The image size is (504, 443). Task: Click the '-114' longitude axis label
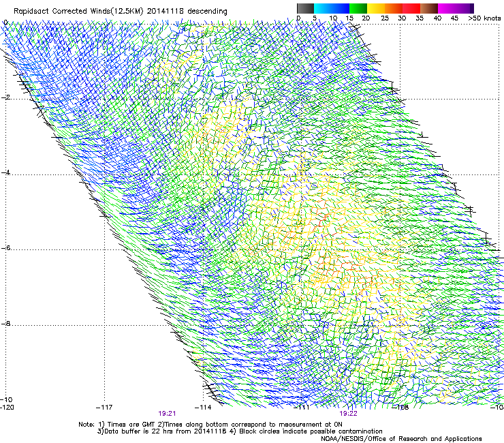(203, 408)
